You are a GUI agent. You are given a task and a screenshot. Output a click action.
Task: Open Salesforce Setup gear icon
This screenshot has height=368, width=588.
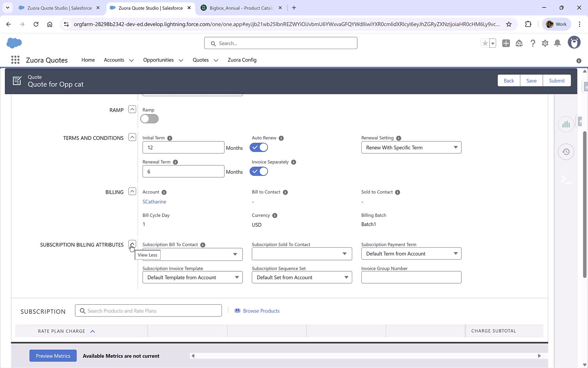coord(545,43)
